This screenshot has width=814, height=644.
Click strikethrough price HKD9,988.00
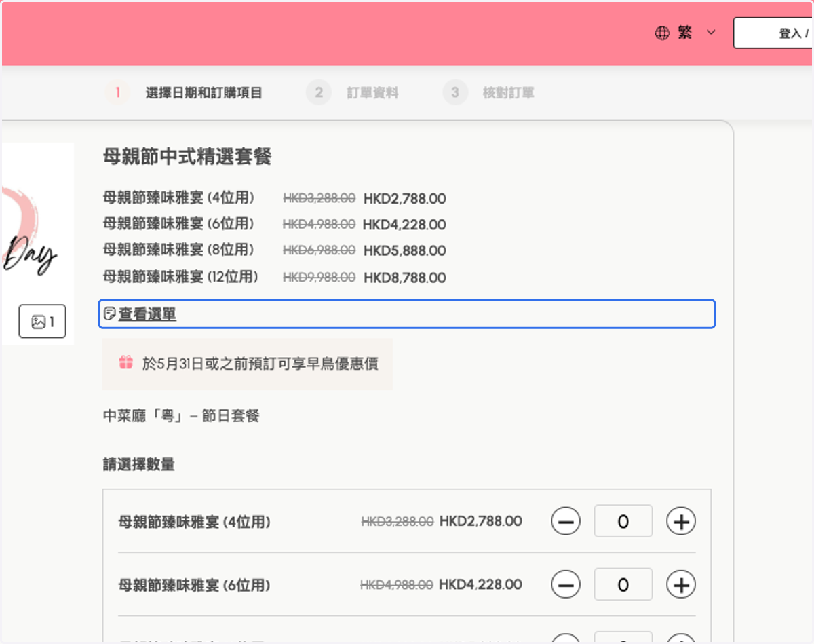coord(319,278)
